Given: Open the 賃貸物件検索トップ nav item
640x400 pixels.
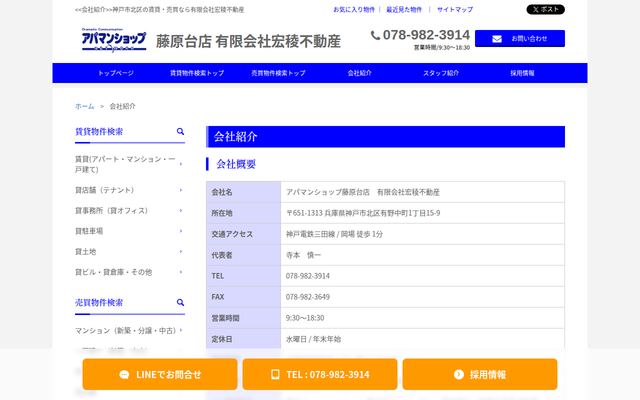Looking at the screenshot, I should pos(197,73).
